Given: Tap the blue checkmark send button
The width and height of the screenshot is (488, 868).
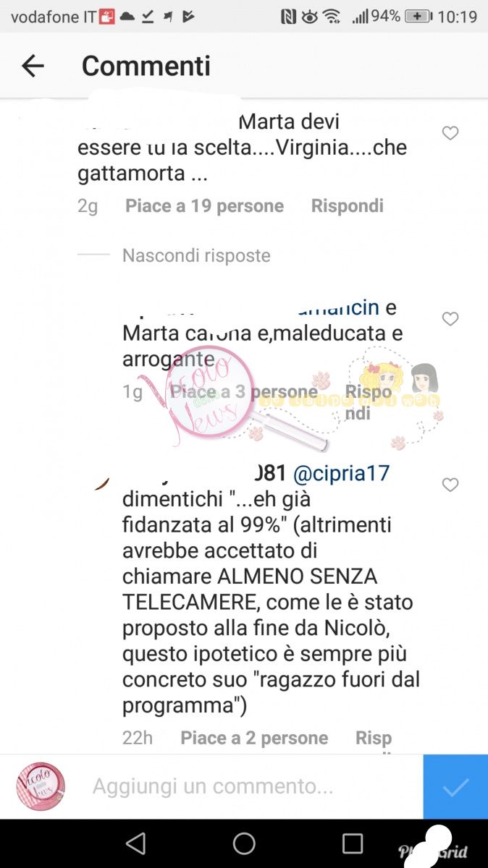Looking at the screenshot, I should click(x=455, y=786).
